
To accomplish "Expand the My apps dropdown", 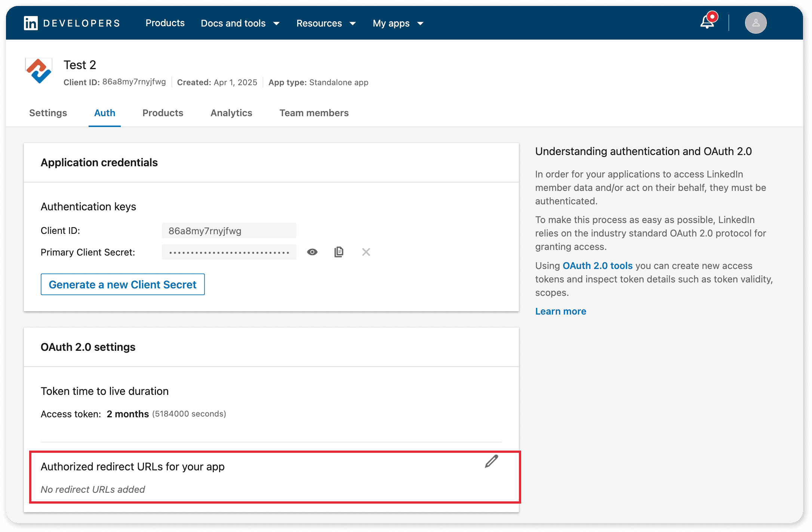I will click(x=398, y=23).
